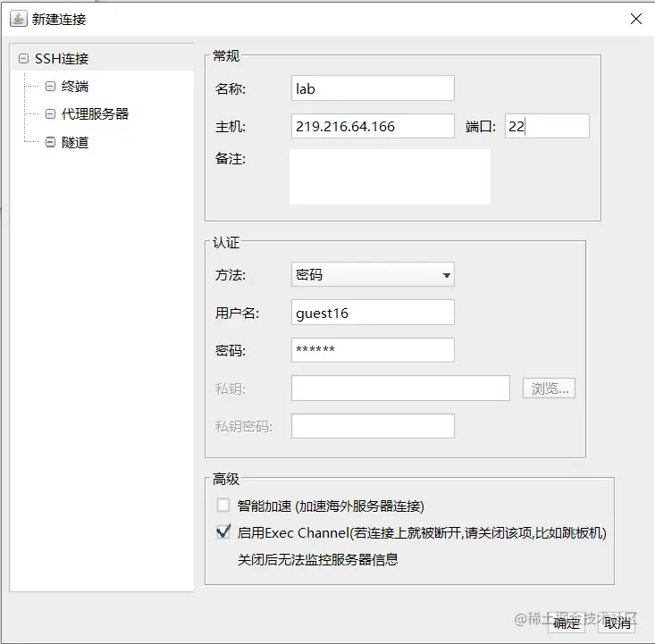Click the 浏览... button
This screenshot has height=644, width=655.
[x=549, y=389]
